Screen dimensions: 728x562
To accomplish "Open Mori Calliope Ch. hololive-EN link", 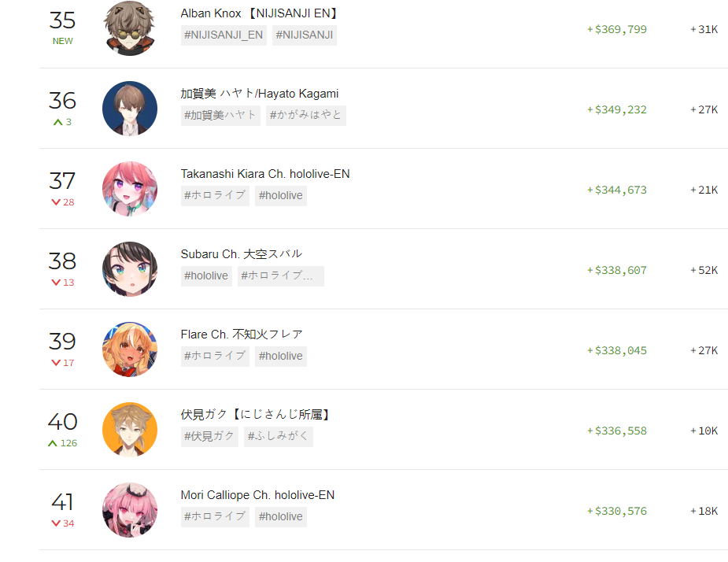I will [257, 495].
